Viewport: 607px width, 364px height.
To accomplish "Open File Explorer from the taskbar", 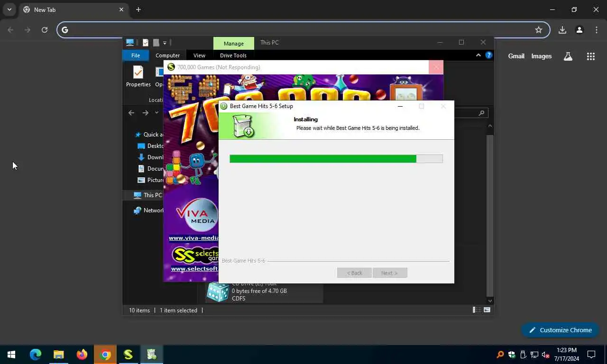I will click(58, 355).
